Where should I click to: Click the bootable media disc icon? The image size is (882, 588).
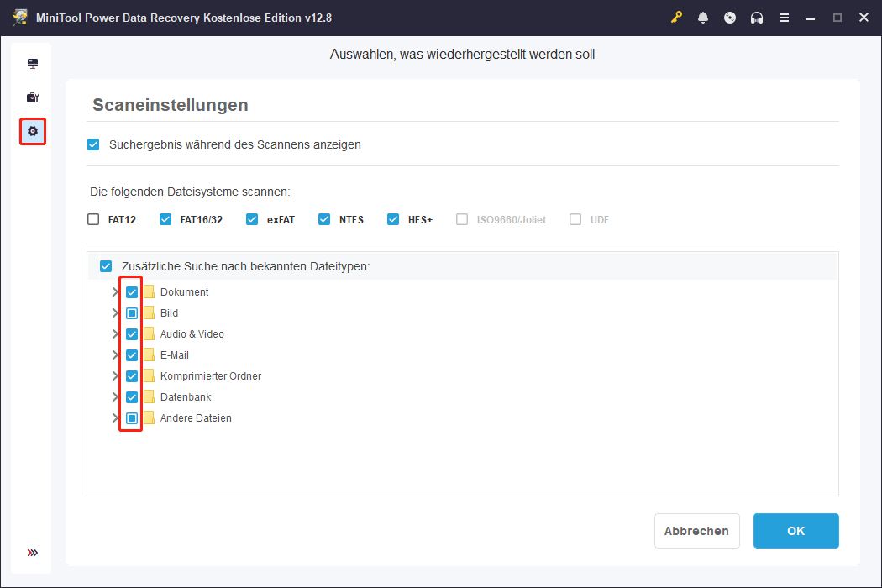coord(730,18)
